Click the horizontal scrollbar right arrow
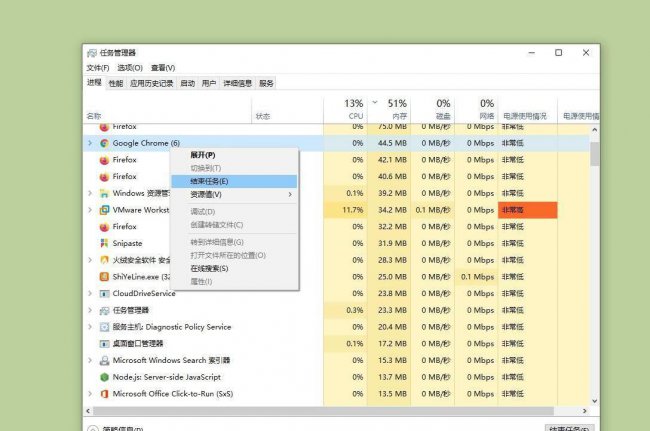Image resolution: width=650 pixels, height=431 pixels. pyautogui.click(x=585, y=411)
